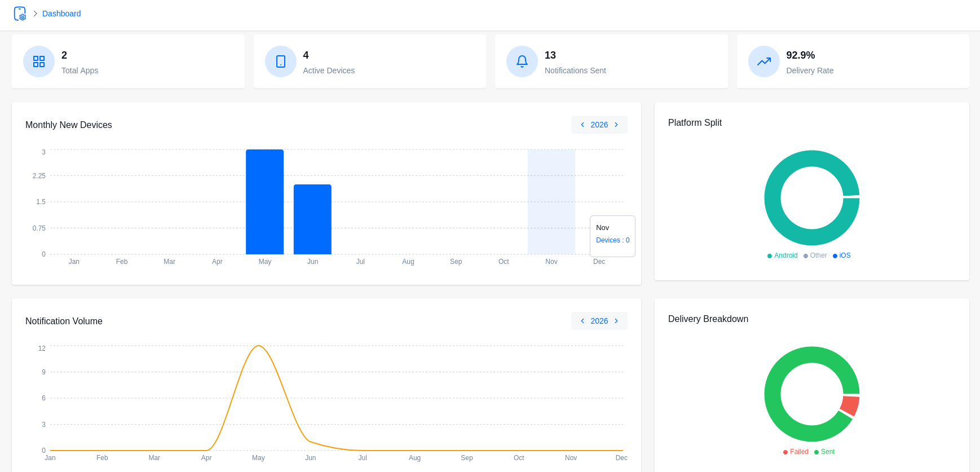Click the Platform Split title

click(695, 122)
